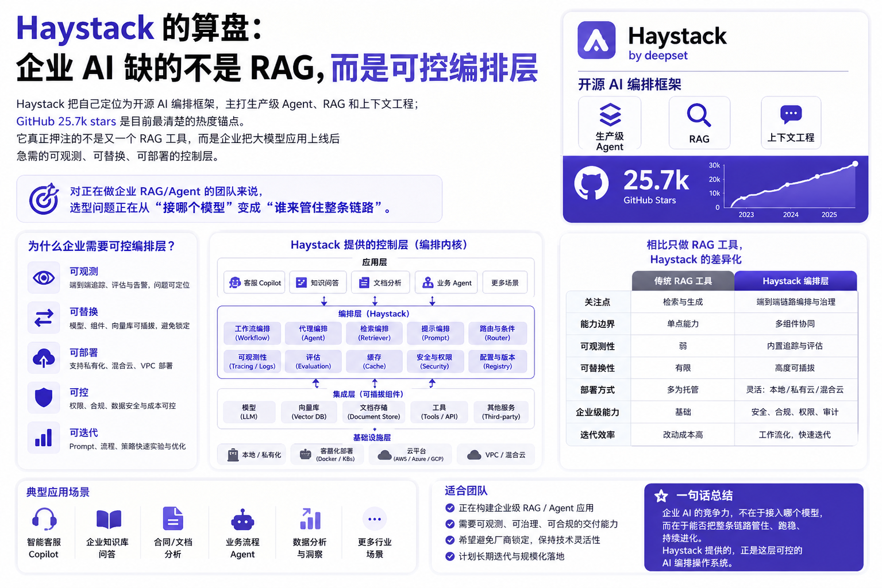The height and width of the screenshot is (588, 882).
Task: Click the 工作流编排 (Workflow) block
Action: point(252,333)
